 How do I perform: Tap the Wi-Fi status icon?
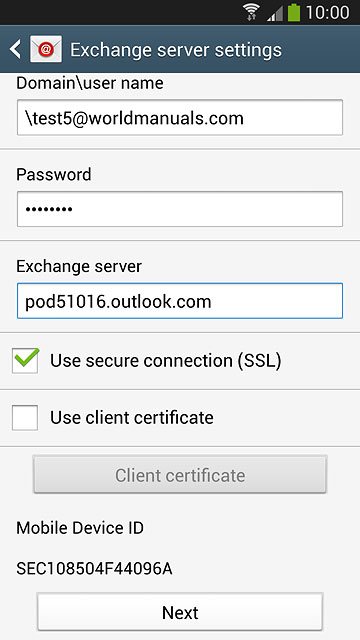click(251, 12)
